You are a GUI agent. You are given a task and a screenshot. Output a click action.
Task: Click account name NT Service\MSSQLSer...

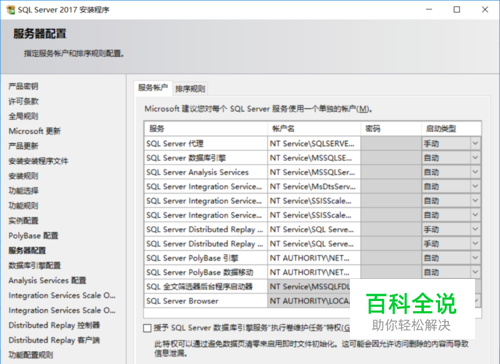(x=314, y=172)
